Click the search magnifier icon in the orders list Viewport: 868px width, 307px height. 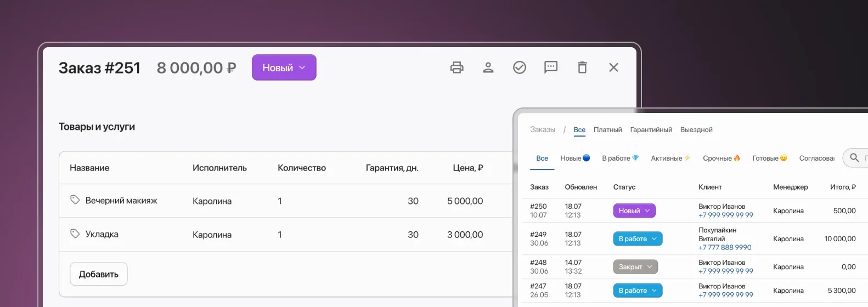pyautogui.click(x=854, y=158)
